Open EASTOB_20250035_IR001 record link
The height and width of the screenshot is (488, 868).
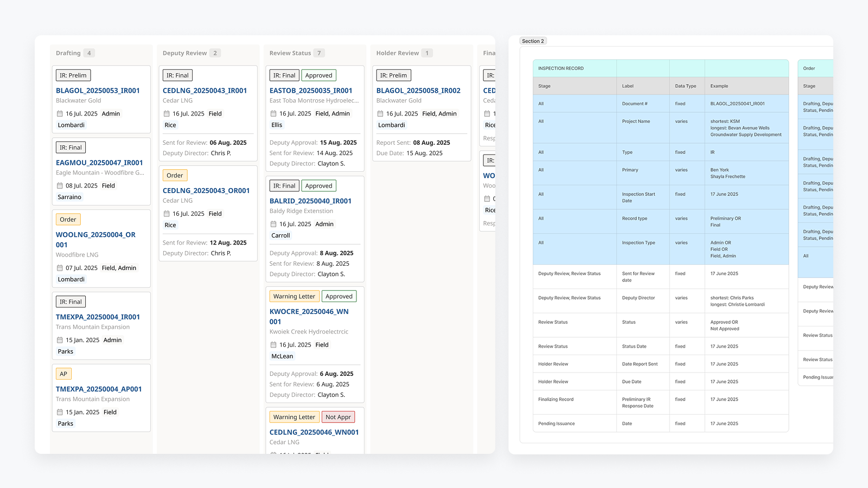click(x=311, y=91)
